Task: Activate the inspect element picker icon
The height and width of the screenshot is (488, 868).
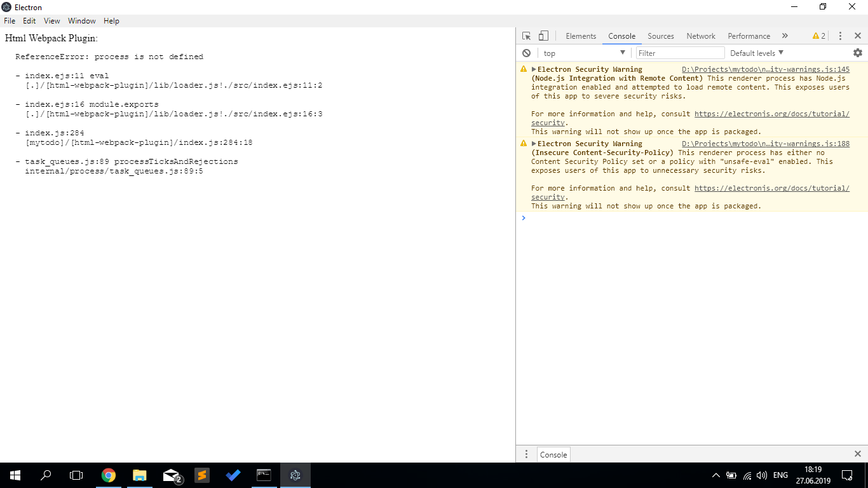Action: [x=526, y=36]
